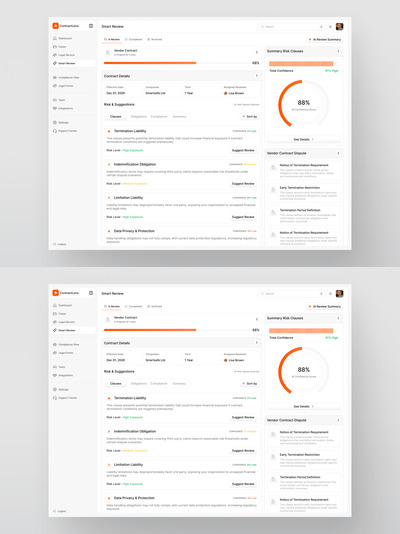Open Integrations in the top mockup sidebar
This screenshot has width=400, height=534.
(x=63, y=108)
